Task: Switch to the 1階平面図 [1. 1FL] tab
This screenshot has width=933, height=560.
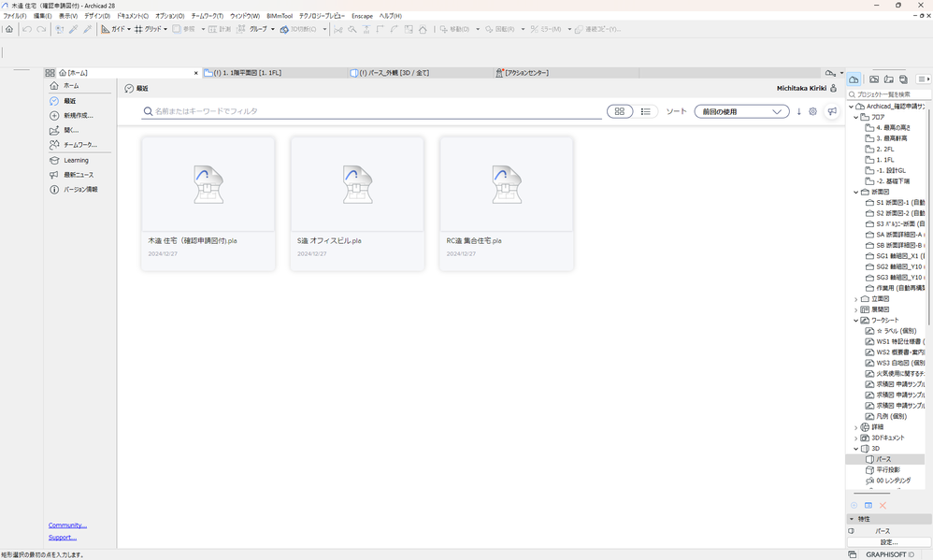Action: click(275, 73)
